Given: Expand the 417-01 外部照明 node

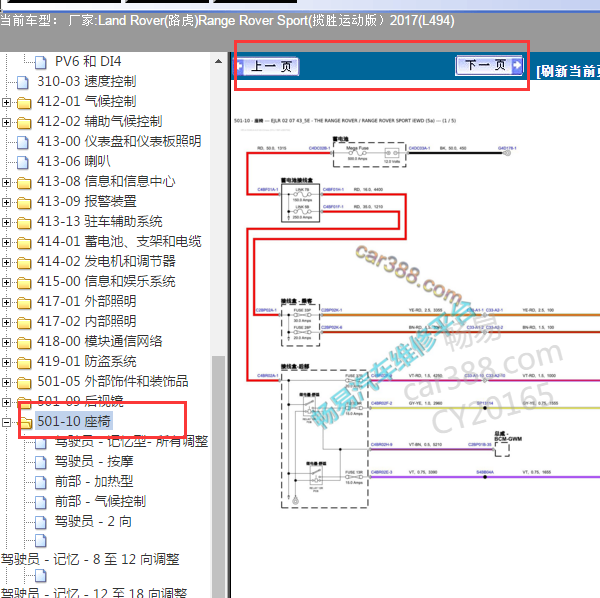Looking at the screenshot, I should coord(6,302).
